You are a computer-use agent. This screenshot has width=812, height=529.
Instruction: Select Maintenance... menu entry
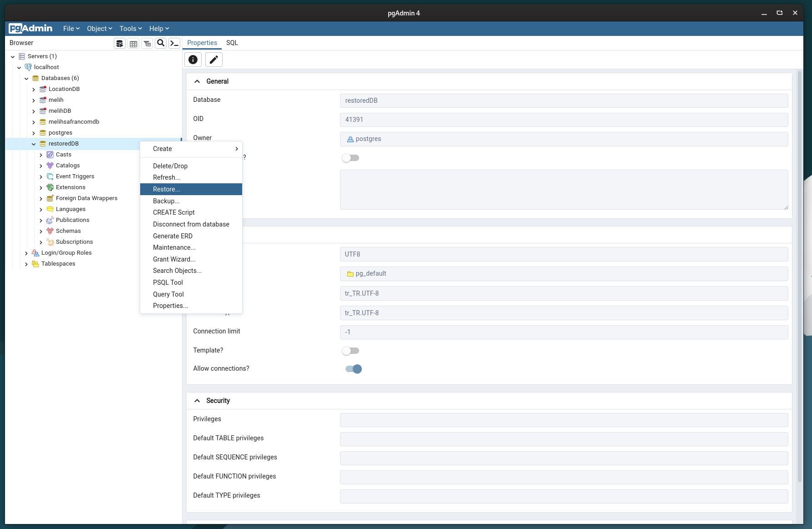pos(191,247)
